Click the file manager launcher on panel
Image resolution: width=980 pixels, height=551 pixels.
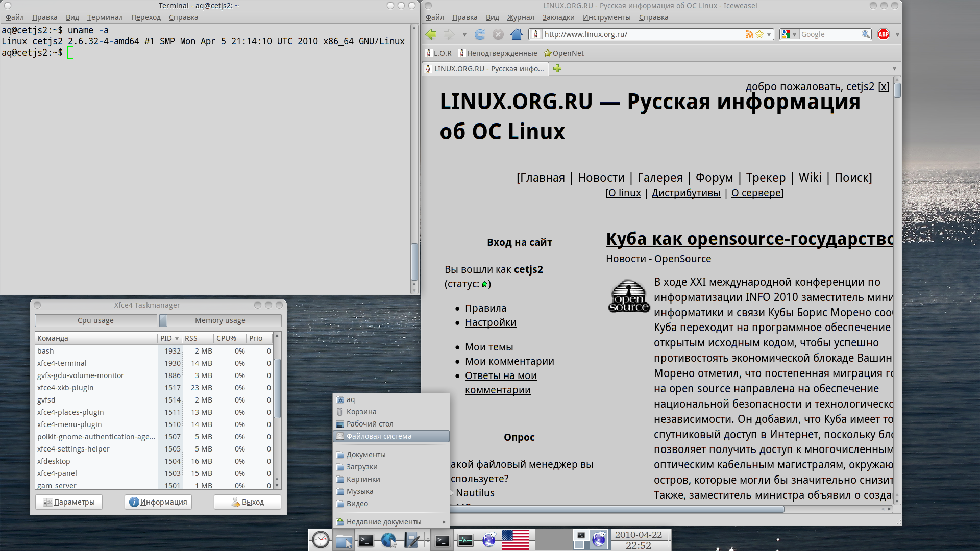coord(344,540)
